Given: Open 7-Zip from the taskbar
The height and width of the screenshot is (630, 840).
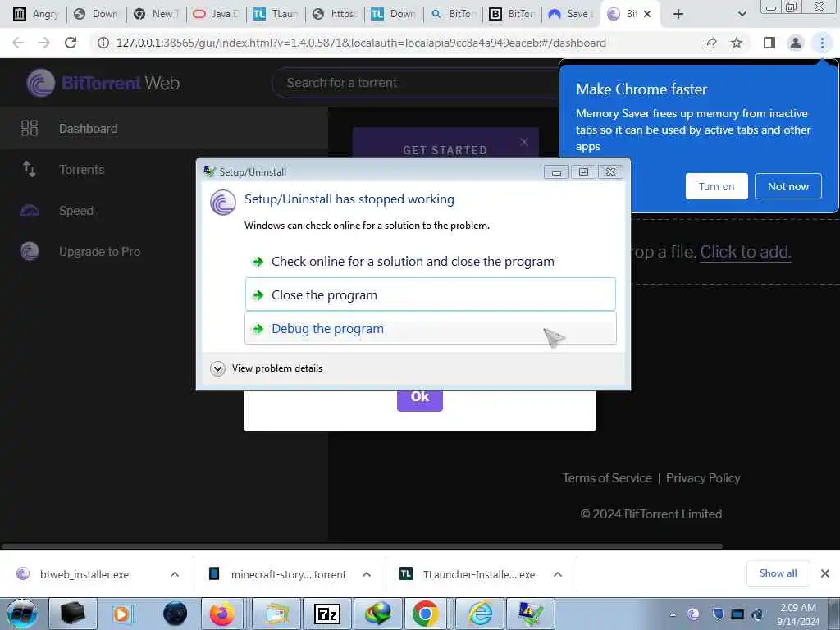Looking at the screenshot, I should (327, 614).
